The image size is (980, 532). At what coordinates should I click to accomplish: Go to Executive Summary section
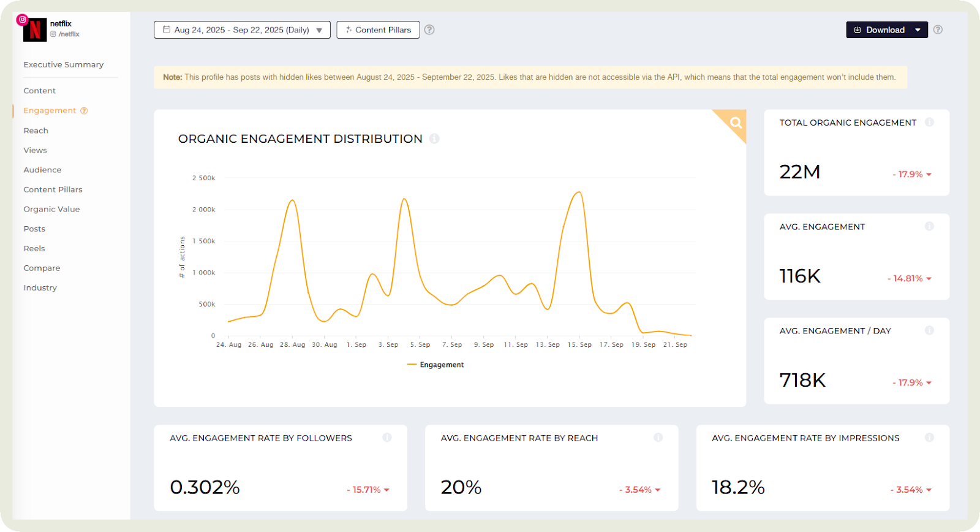coord(64,65)
